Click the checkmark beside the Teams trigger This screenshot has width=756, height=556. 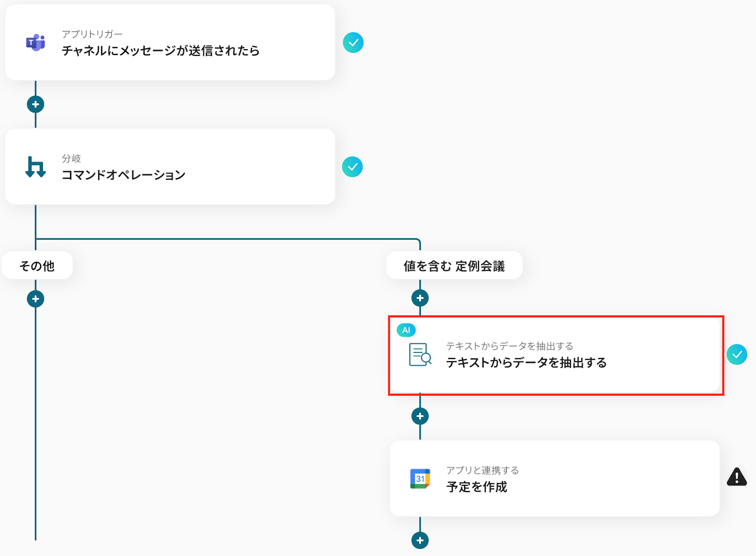(353, 43)
